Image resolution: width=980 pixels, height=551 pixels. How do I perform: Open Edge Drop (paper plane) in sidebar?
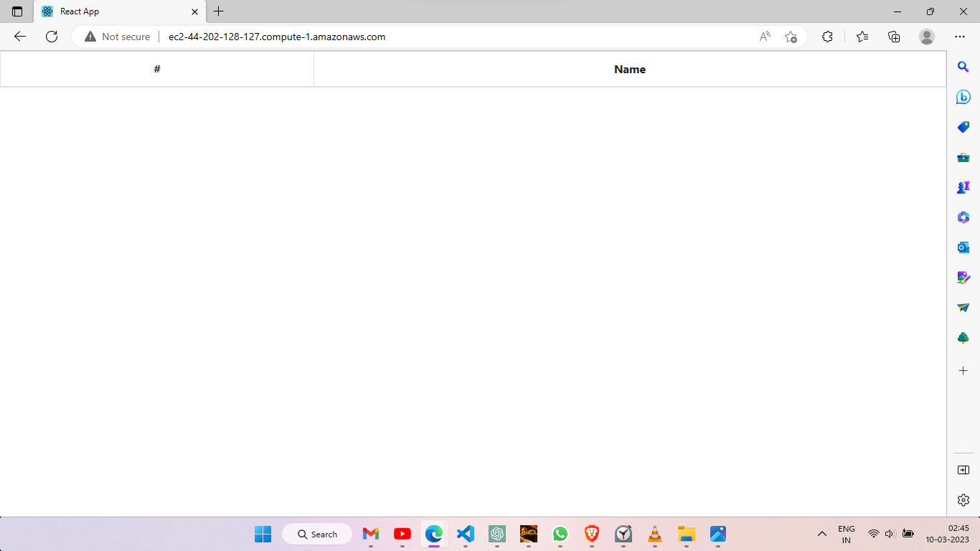coord(963,307)
